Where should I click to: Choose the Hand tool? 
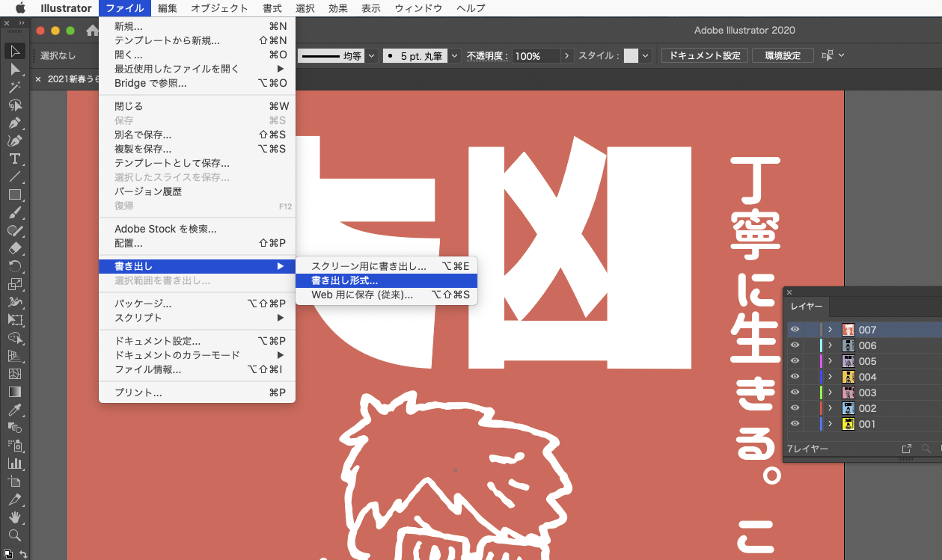tap(14, 517)
